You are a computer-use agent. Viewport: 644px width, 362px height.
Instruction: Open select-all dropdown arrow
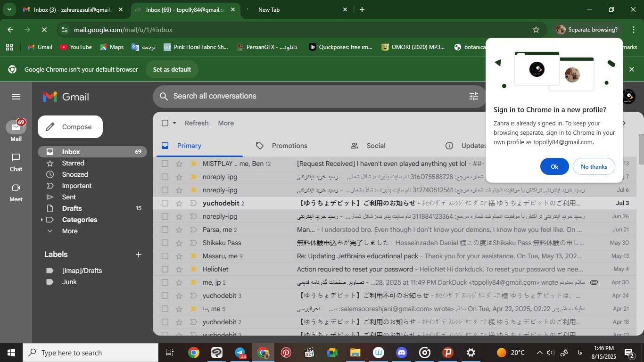(174, 123)
